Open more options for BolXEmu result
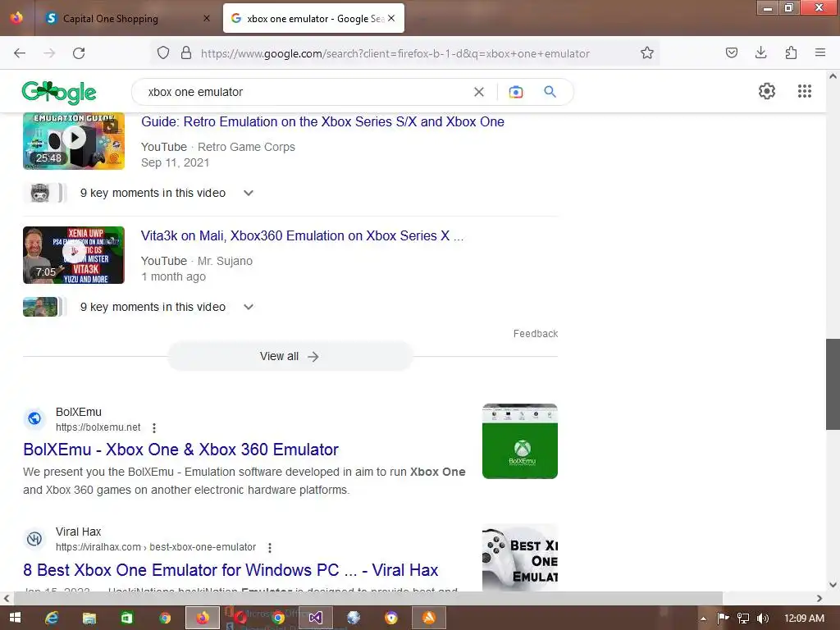The image size is (840, 630). click(x=154, y=428)
